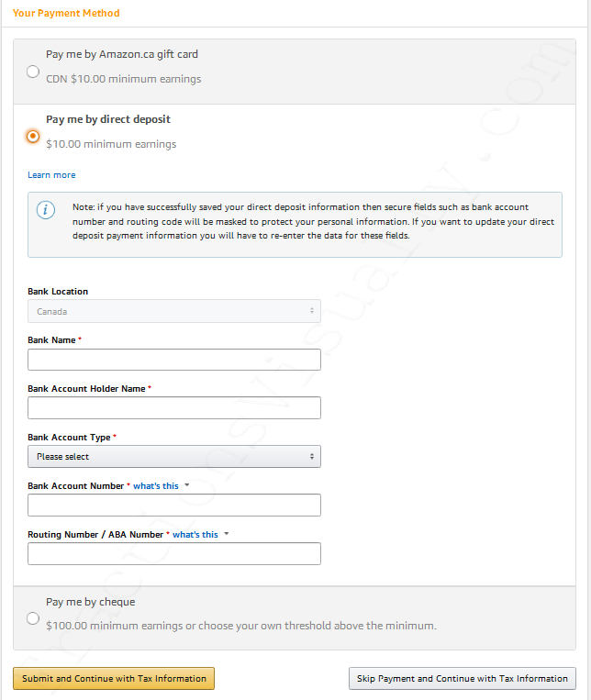This screenshot has height=700, width=591.
Task: Select the direct deposit radio button
Action: tap(33, 136)
